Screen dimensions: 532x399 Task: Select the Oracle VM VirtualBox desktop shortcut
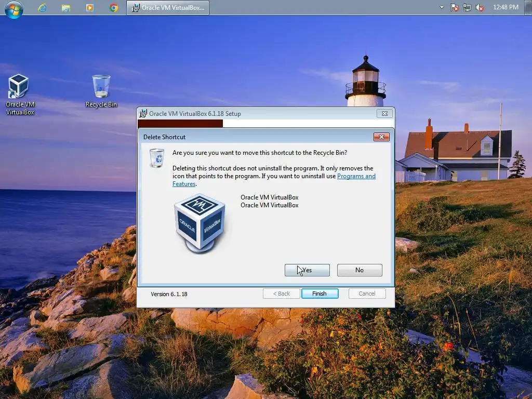tap(20, 95)
